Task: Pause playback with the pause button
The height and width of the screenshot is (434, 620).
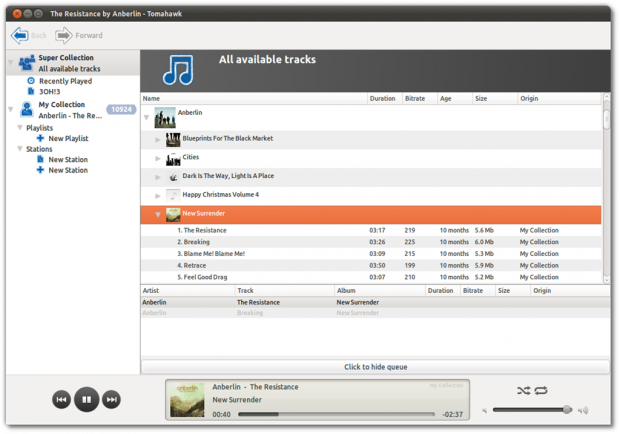Action: pyautogui.click(x=87, y=400)
